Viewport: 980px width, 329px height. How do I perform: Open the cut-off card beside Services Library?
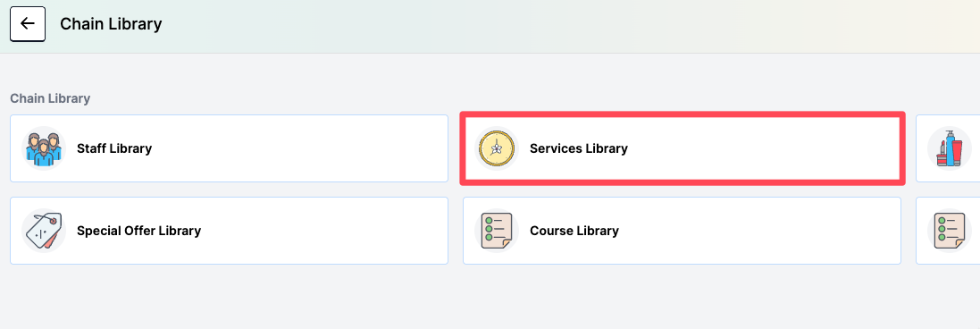[948, 149]
